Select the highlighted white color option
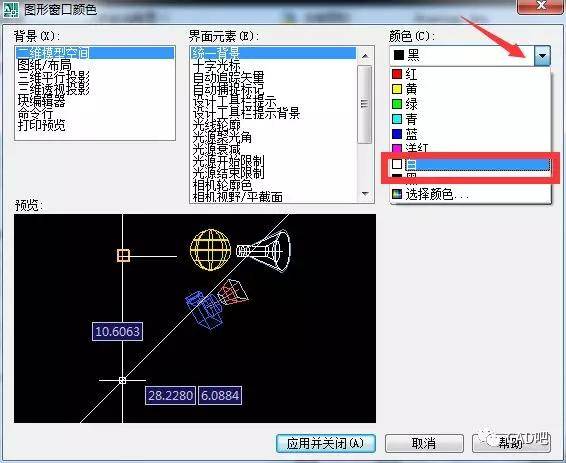 [470, 165]
